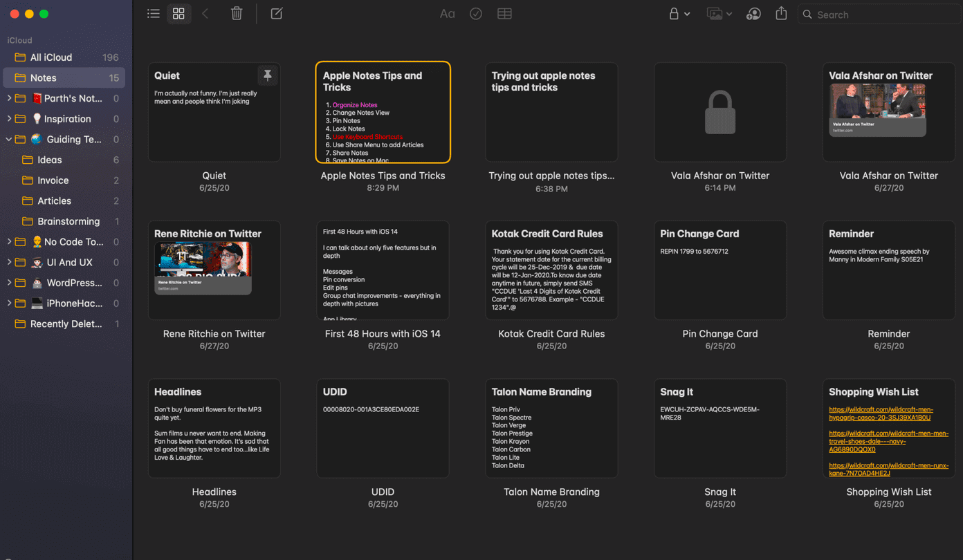
Task: Click the Invoice folder icon
Action: click(28, 180)
